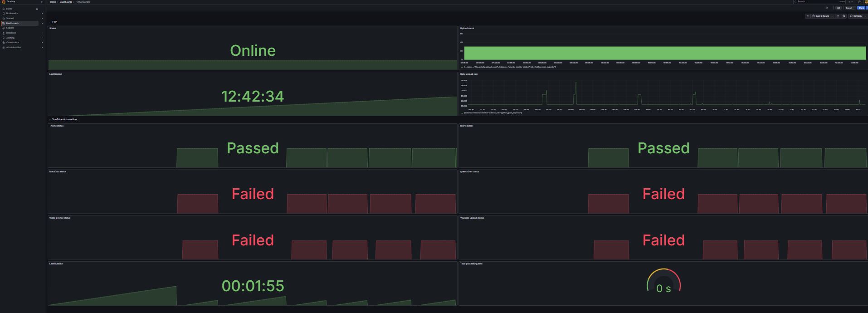
Task: Zoom out the time range
Action: (x=844, y=16)
